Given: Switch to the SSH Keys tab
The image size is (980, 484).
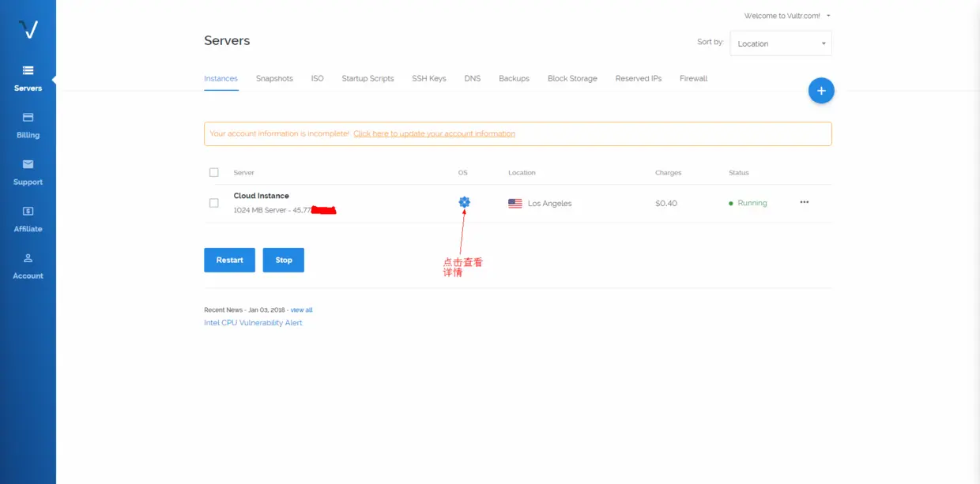Looking at the screenshot, I should point(429,79).
